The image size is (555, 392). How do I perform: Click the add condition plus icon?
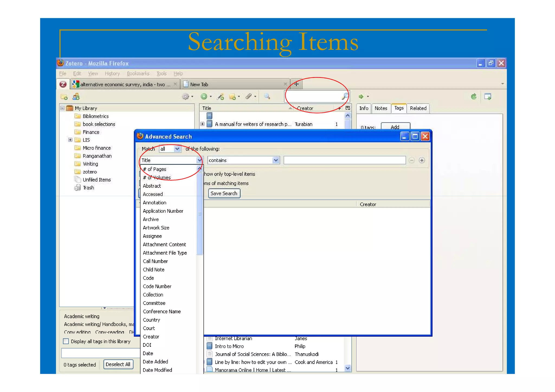tap(422, 160)
